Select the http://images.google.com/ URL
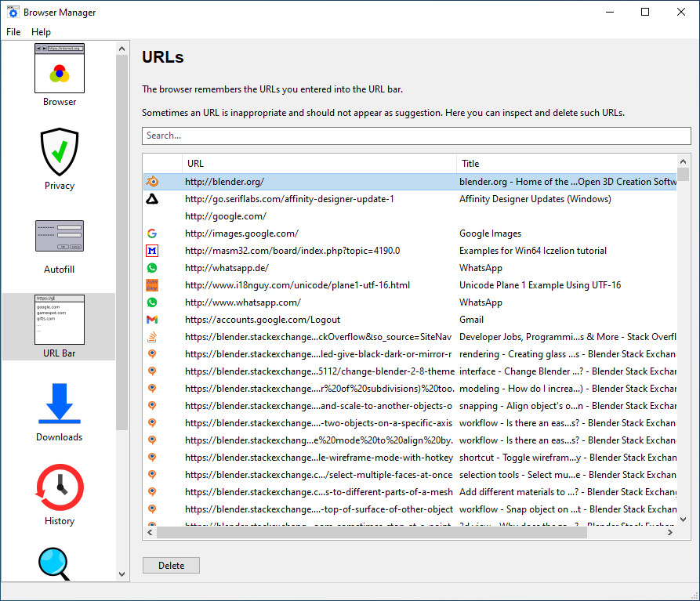Image resolution: width=700 pixels, height=601 pixels. click(241, 234)
